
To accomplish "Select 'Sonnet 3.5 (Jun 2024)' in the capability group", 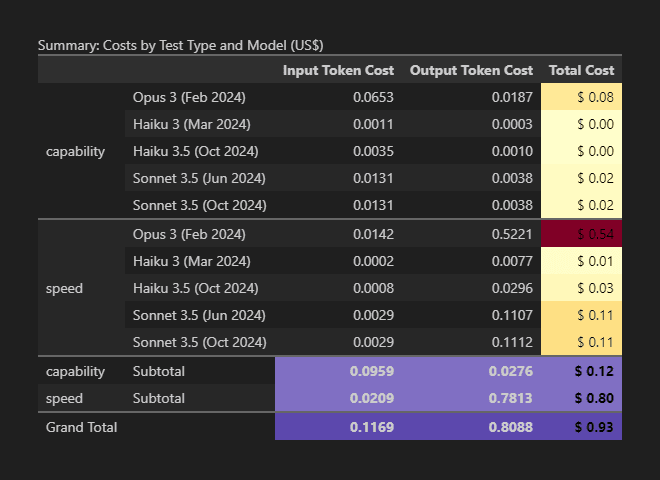I will 199,178.
